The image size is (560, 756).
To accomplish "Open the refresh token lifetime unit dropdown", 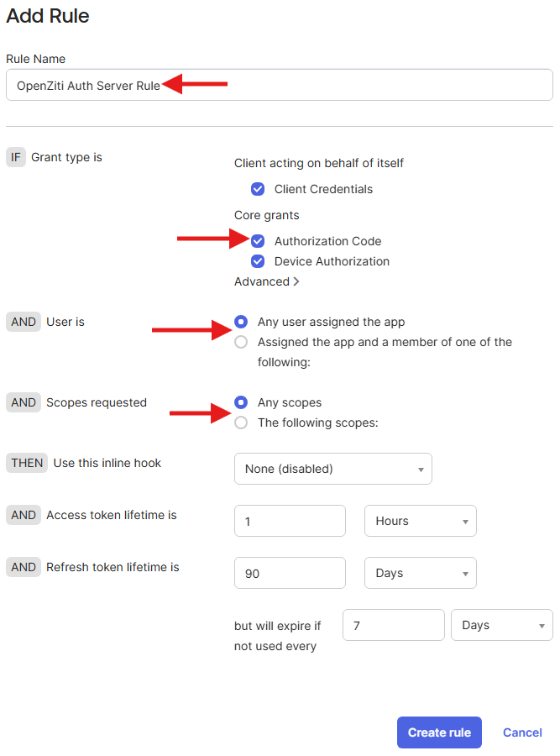I will (x=420, y=573).
